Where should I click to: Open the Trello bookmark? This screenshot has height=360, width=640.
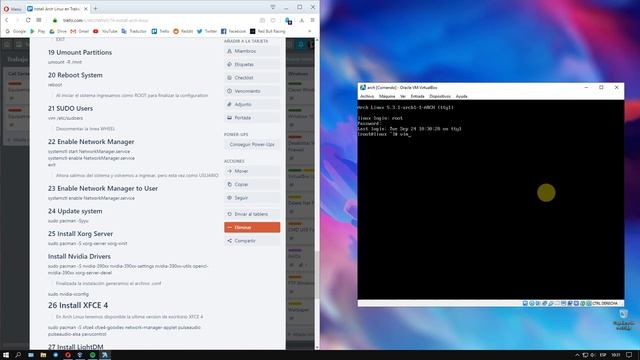tap(160, 31)
